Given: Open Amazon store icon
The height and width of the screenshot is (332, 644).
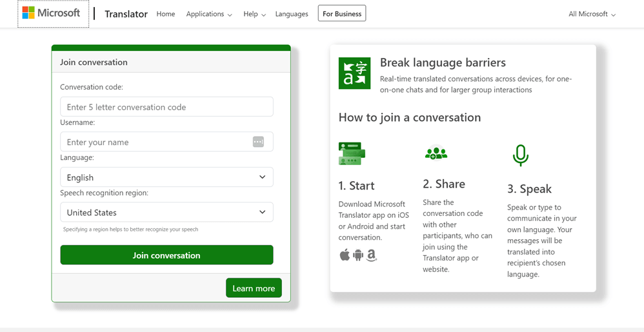Looking at the screenshot, I should 372,256.
